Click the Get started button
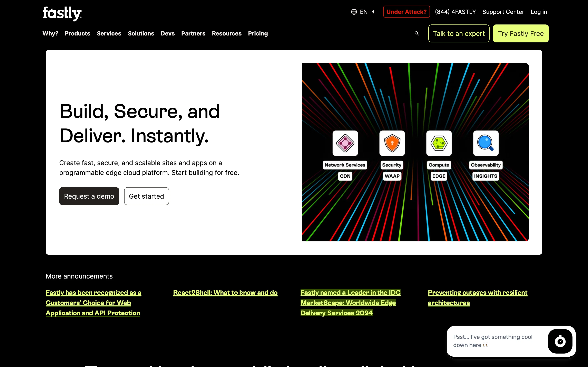Screen dimensions: 588x367 146,196
